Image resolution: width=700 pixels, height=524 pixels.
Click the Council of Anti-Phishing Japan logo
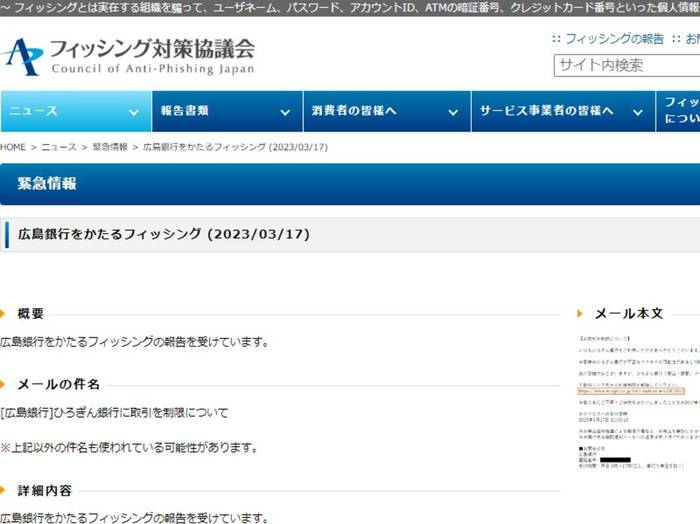[x=128, y=57]
